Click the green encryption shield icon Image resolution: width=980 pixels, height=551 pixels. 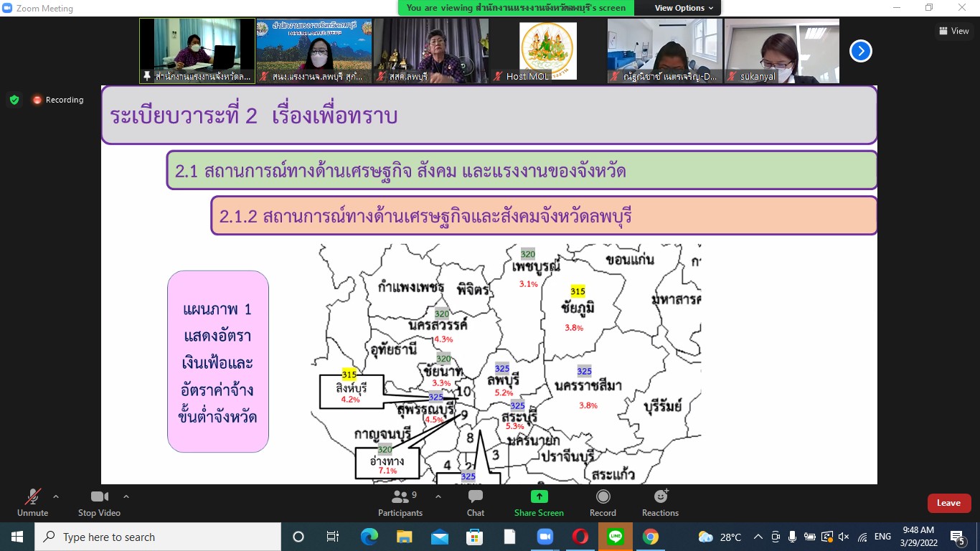[14, 100]
